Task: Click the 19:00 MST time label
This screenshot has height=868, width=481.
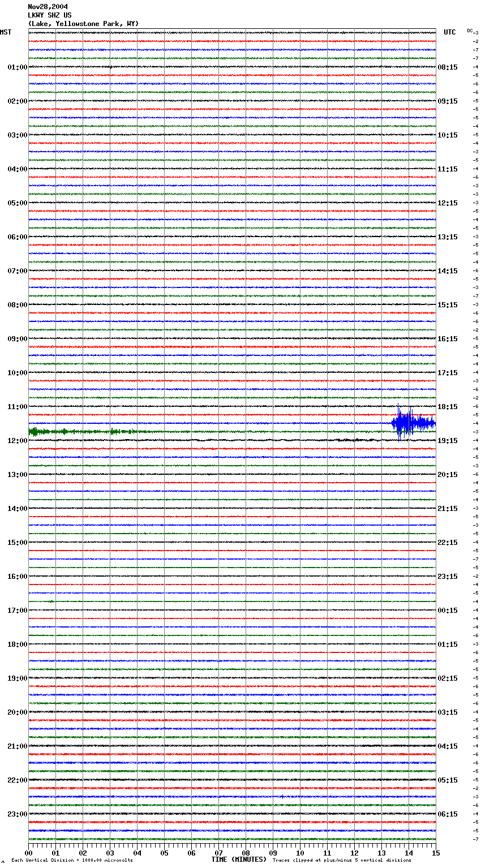Action: click(x=18, y=678)
